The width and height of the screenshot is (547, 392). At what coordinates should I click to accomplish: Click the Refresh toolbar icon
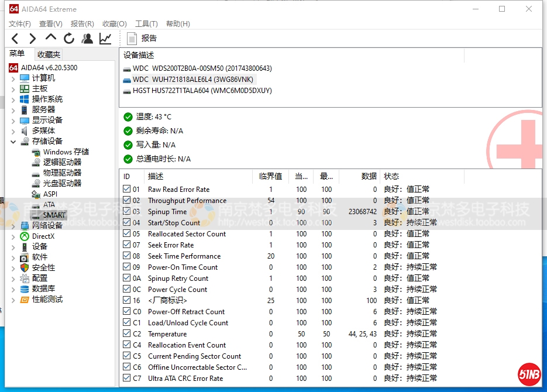(69, 39)
